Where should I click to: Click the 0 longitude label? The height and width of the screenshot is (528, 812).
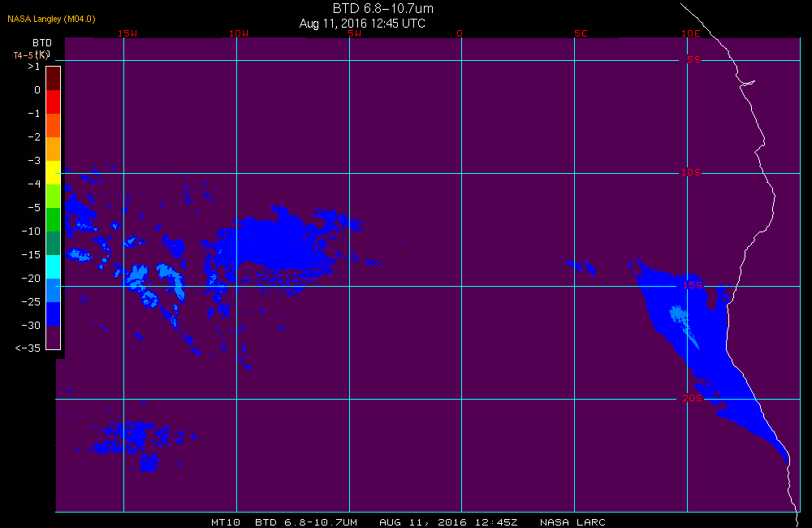coord(460,33)
